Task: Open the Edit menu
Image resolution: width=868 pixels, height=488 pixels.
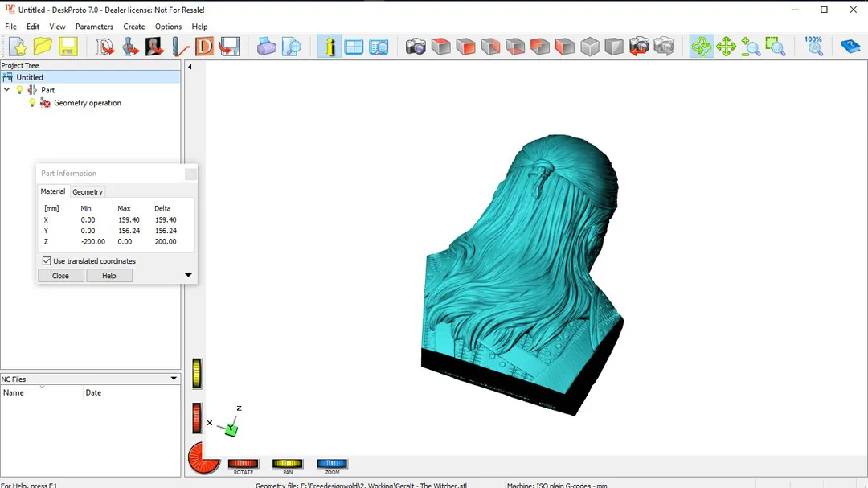Action: pos(33,27)
